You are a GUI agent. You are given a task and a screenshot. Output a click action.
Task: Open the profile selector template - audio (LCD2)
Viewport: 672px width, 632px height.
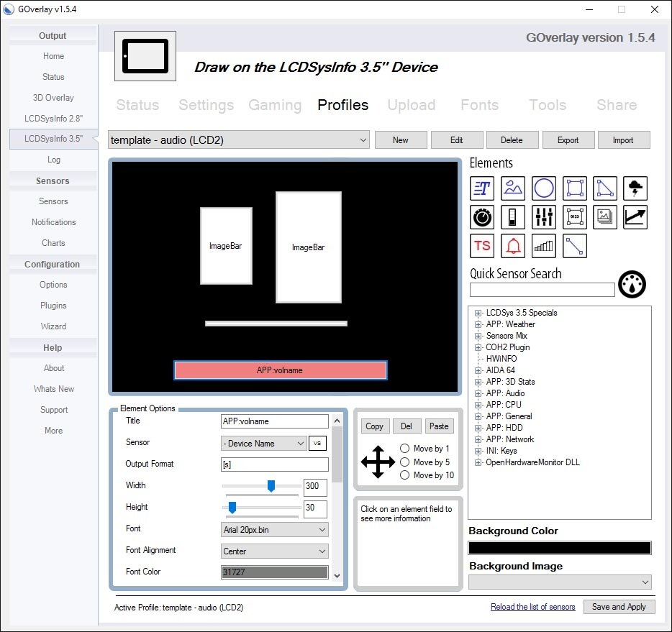tap(238, 140)
